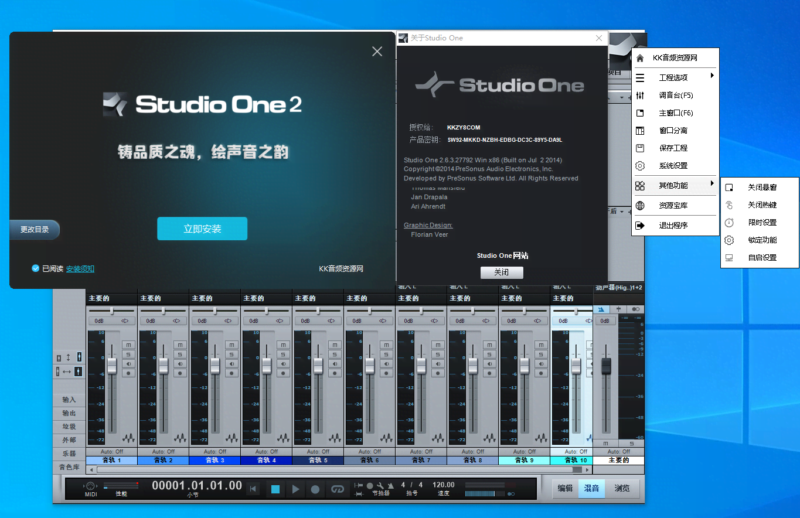The width and height of the screenshot is (800, 518).
Task: Open the Studio One 网站 link
Action: tap(503, 255)
